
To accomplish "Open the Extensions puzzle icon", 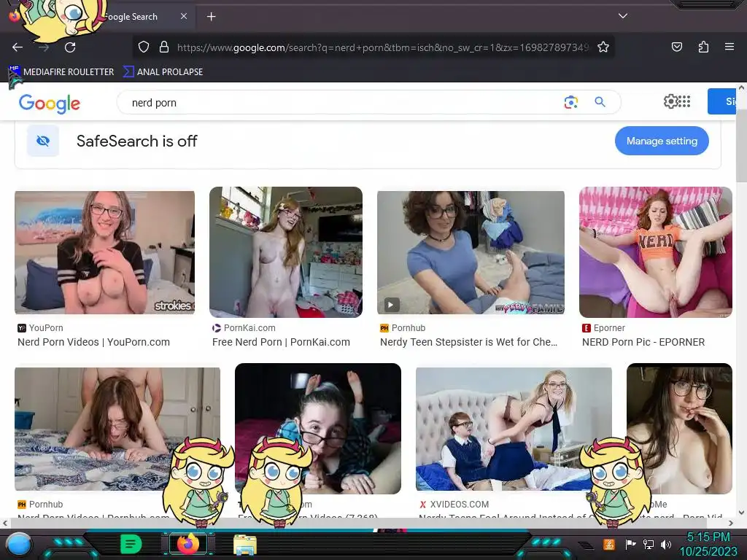I will pyautogui.click(x=703, y=47).
